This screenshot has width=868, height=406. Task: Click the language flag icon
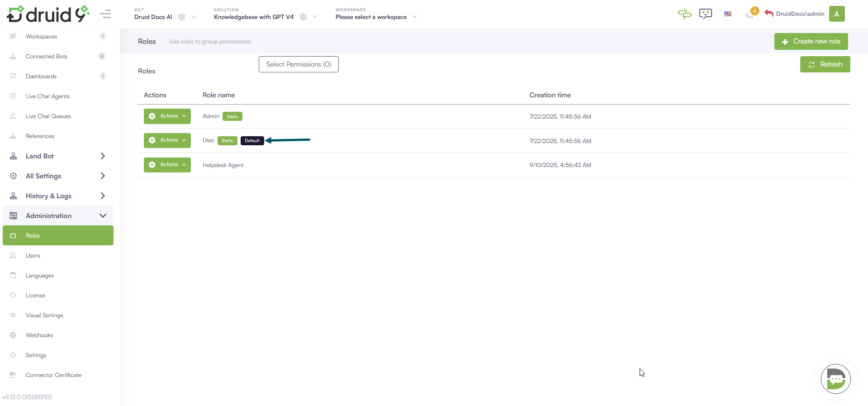point(728,14)
